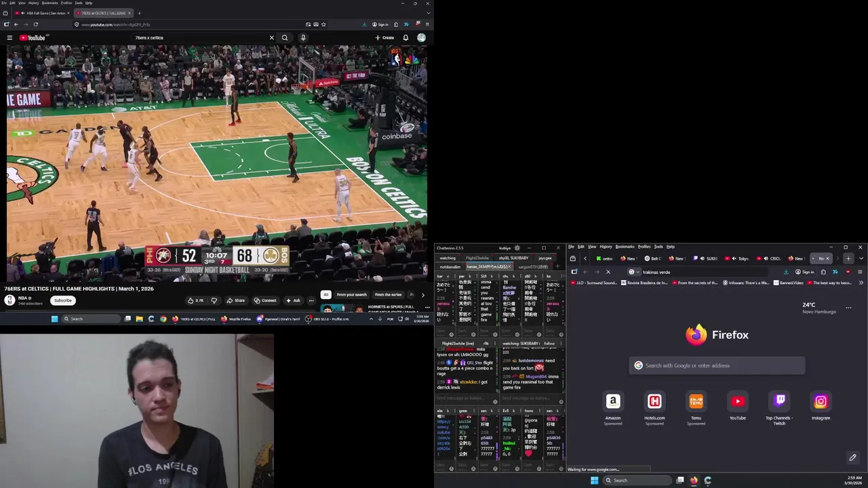Image resolution: width=868 pixels, height=488 pixels.
Task: Add a new Chatterino tab with plus
Action: pyautogui.click(x=557, y=266)
